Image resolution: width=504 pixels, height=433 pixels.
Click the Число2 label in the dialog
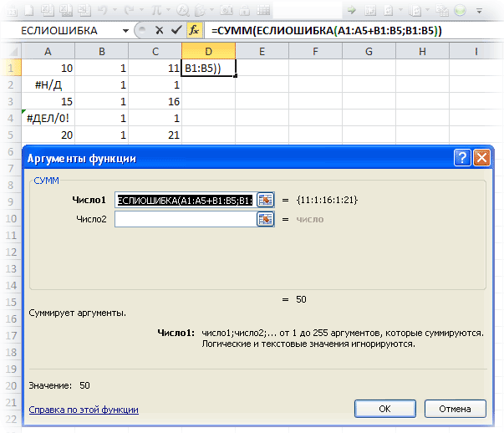(x=91, y=219)
